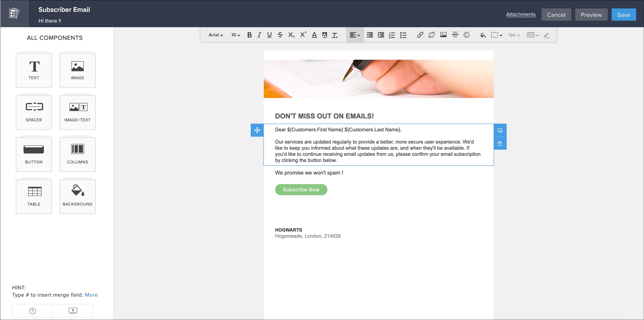Click the numbered list icon
644x320 pixels.
click(x=392, y=35)
